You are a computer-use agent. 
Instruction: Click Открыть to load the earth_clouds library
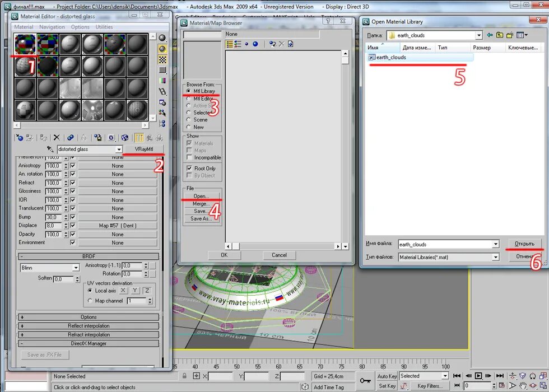pos(524,244)
